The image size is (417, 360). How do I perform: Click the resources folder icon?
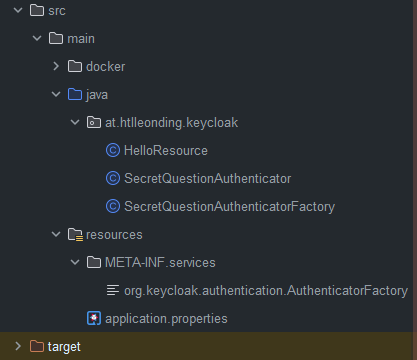coord(75,235)
